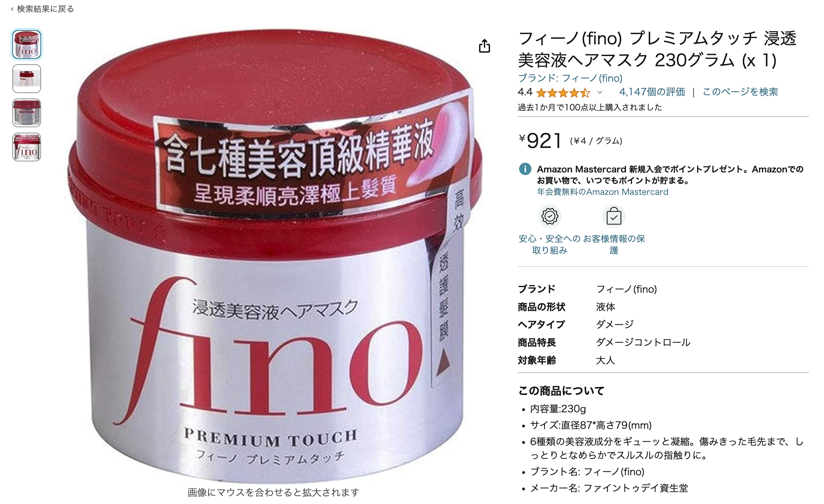This screenshot has width=824, height=504.
Task: Click the blue info icon beside Amazon Mastercard
Action: pyautogui.click(x=525, y=169)
